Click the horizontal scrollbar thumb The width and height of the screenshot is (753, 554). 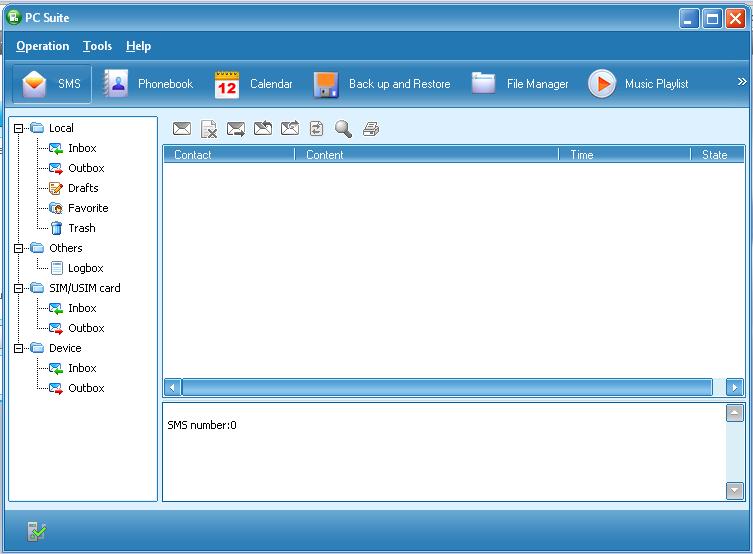coord(447,387)
